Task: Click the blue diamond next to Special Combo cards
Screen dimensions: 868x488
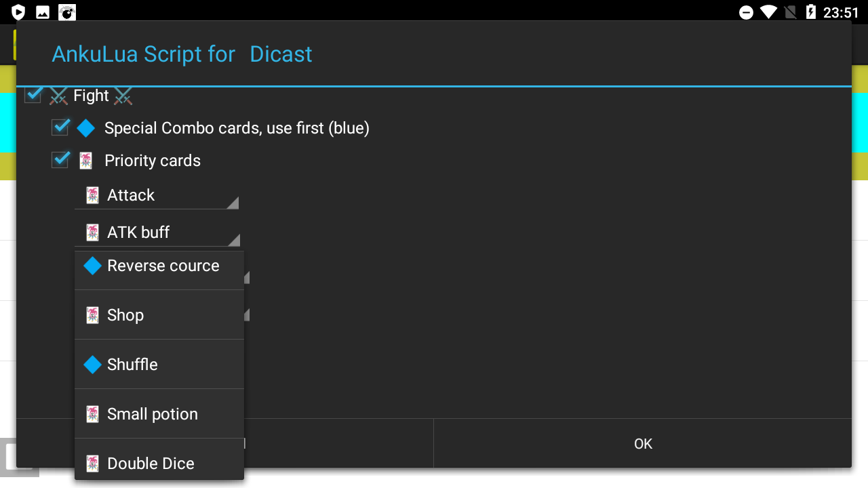Action: pyautogui.click(x=86, y=128)
